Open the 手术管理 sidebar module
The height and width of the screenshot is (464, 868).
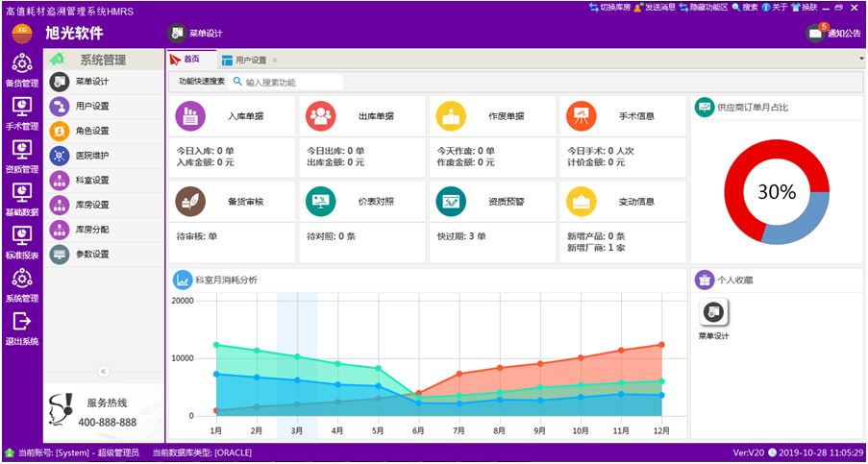point(21,111)
